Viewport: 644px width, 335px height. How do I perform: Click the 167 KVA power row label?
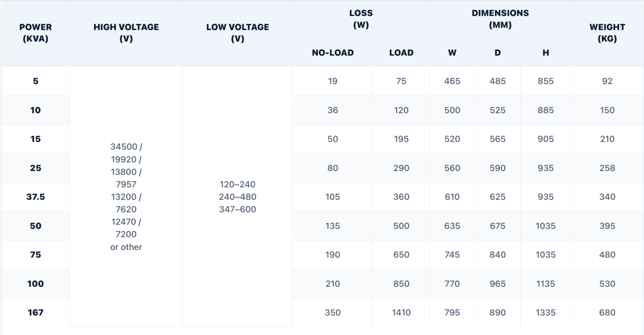[36, 313]
